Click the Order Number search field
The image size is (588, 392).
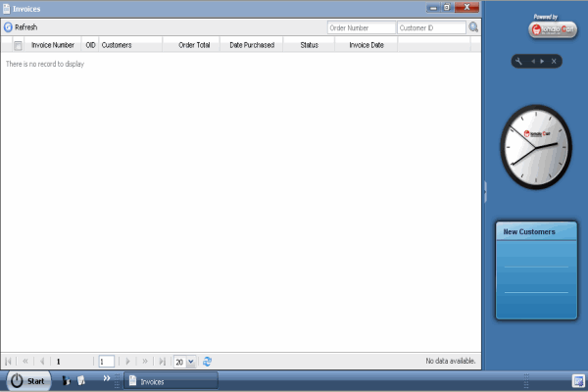(x=360, y=27)
